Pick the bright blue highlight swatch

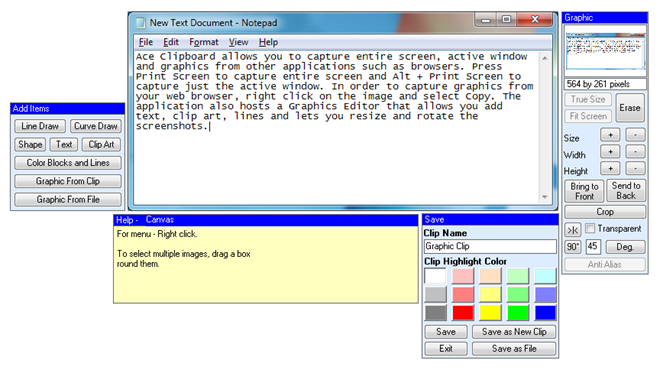coord(546,313)
